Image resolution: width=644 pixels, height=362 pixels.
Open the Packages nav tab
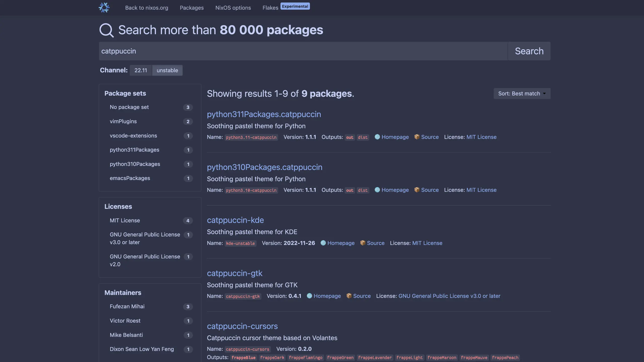(x=192, y=8)
